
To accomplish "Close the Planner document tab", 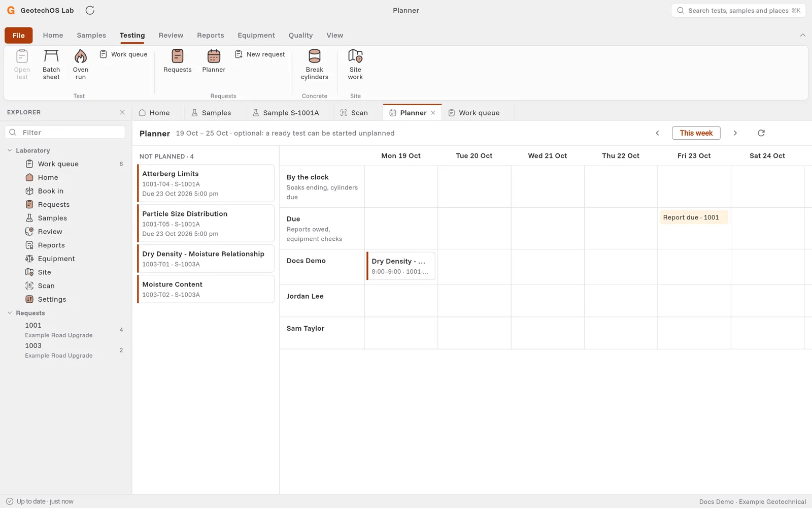I will (433, 113).
